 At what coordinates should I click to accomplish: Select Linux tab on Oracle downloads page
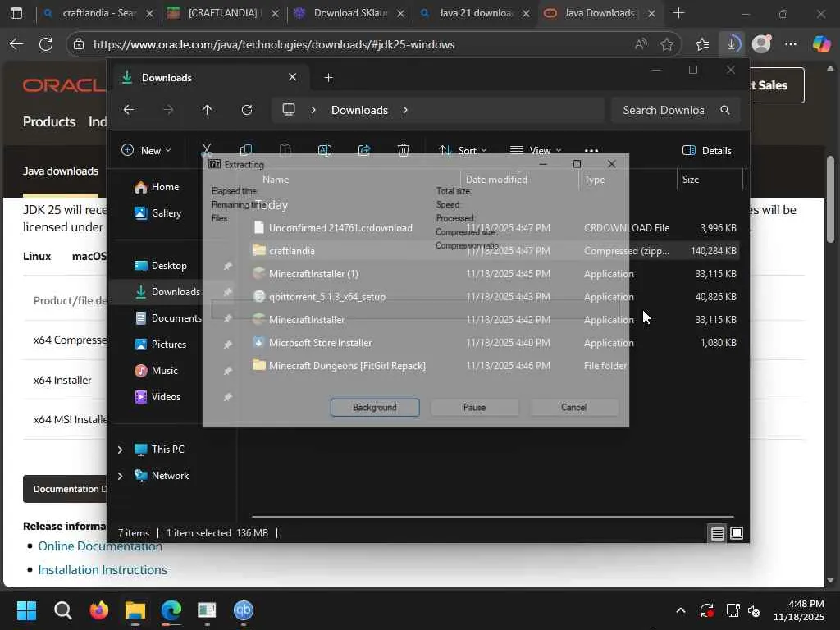(37, 256)
